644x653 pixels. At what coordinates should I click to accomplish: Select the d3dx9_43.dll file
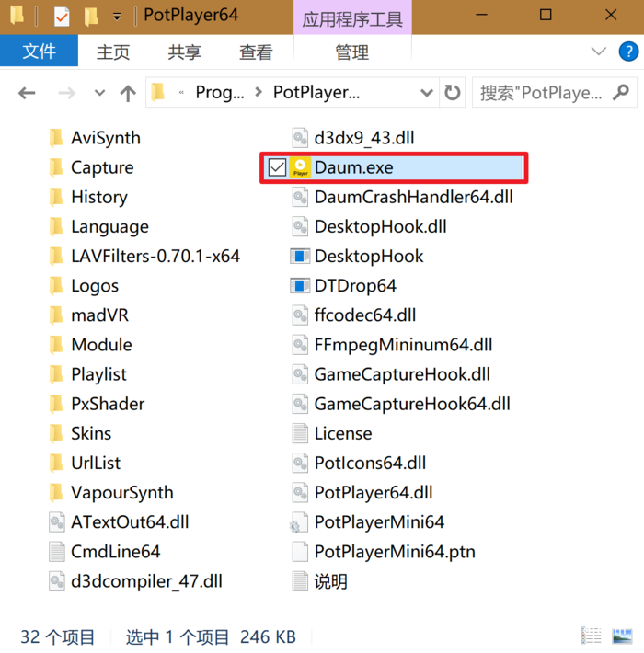353,138
